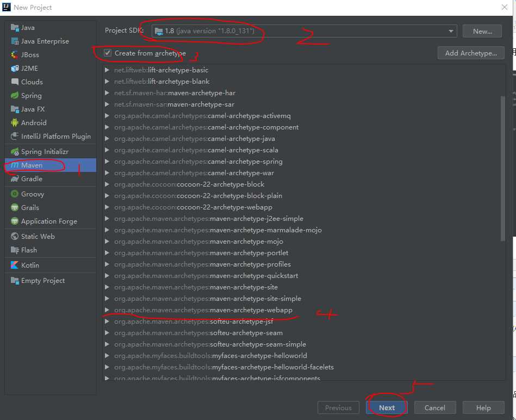Select the Kotlin logo icon
516x420 pixels.
click(15, 265)
